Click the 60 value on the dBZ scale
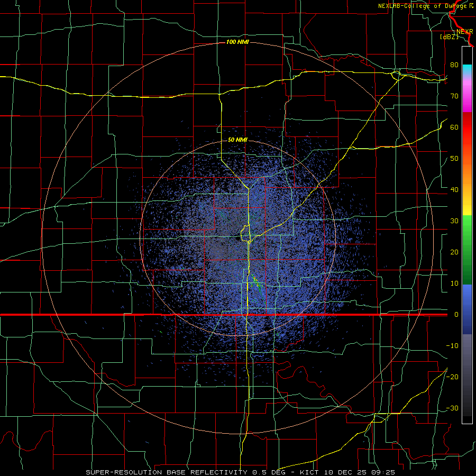 [x=454, y=127]
